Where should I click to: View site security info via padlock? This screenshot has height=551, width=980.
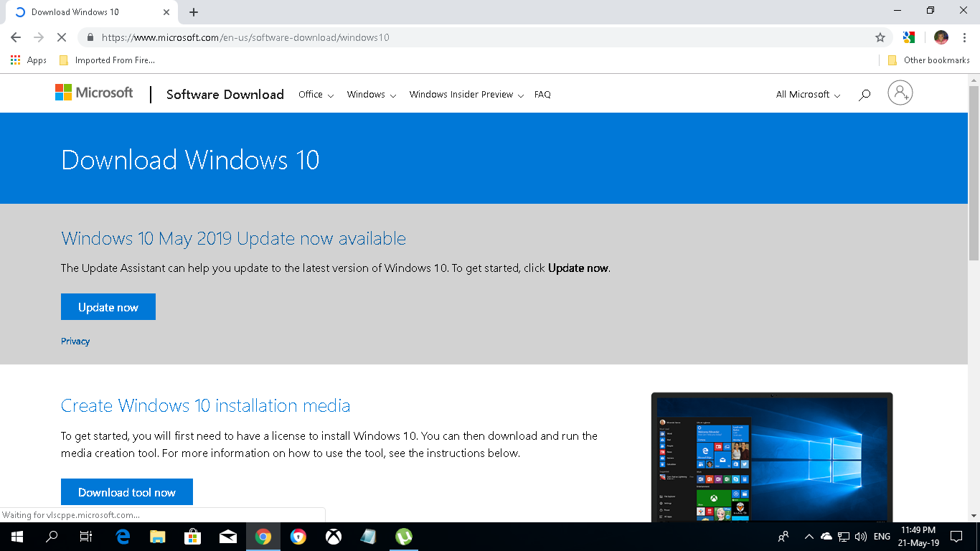click(x=90, y=37)
